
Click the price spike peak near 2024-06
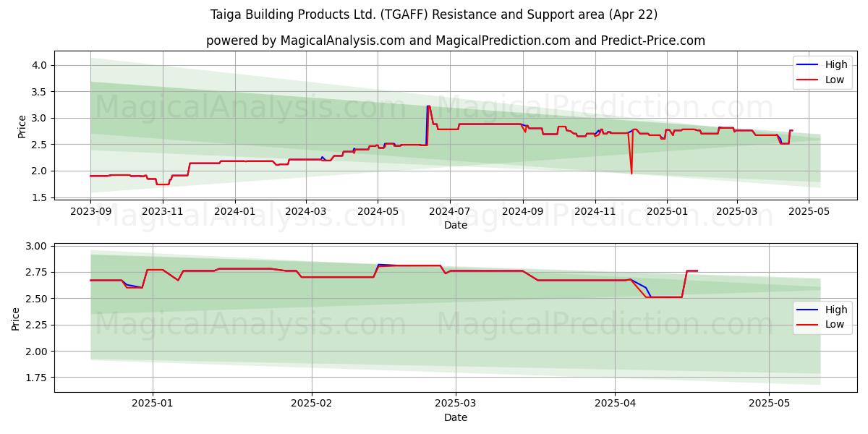coord(428,106)
